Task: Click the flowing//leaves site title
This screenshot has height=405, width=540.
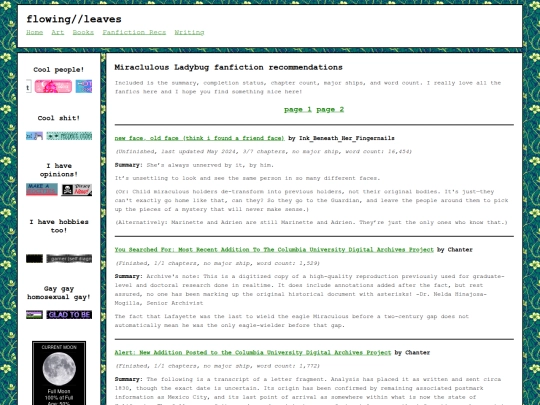Action: (74, 19)
